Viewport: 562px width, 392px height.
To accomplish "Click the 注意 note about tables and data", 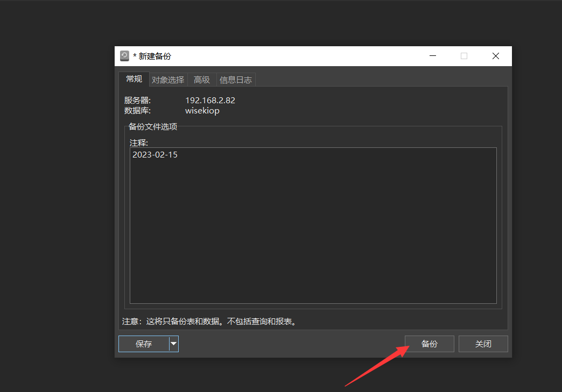I will coord(210,322).
